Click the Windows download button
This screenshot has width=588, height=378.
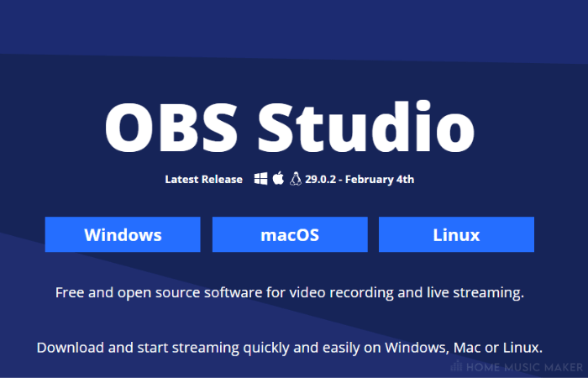coord(123,234)
